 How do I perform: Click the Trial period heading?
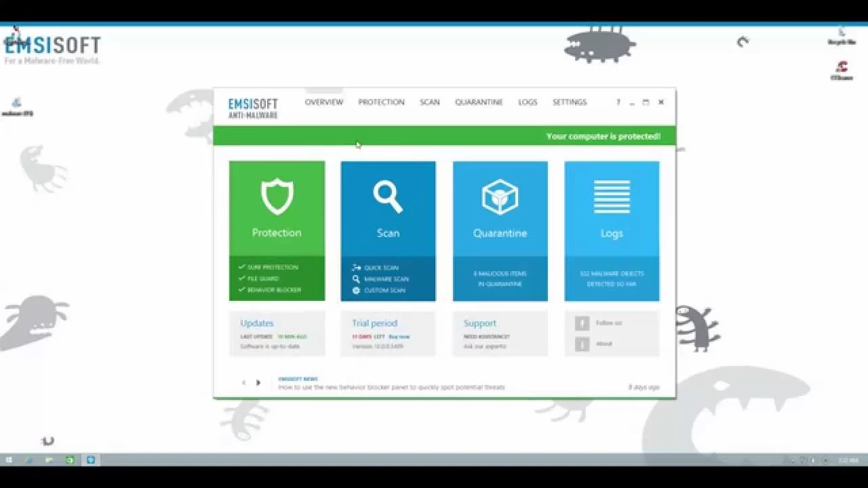(374, 323)
